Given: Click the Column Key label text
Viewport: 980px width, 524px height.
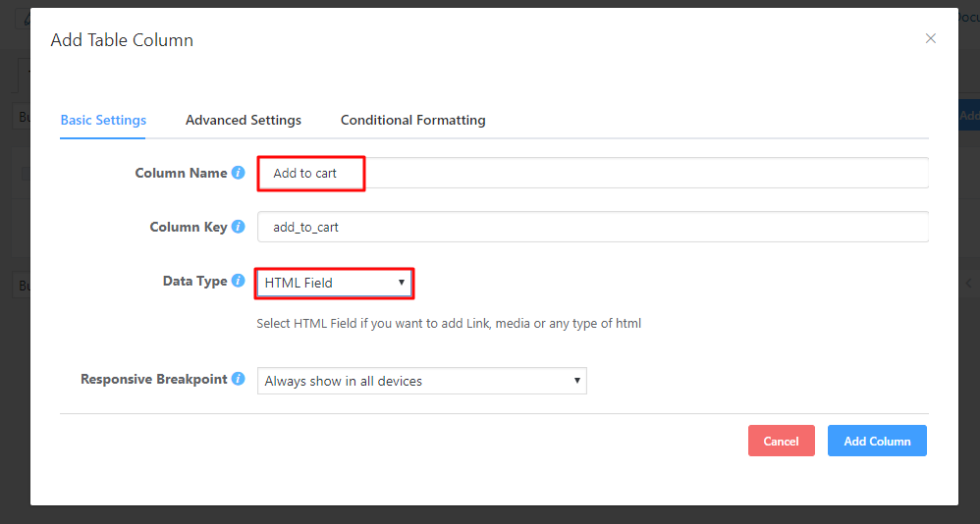Looking at the screenshot, I should 188,227.
